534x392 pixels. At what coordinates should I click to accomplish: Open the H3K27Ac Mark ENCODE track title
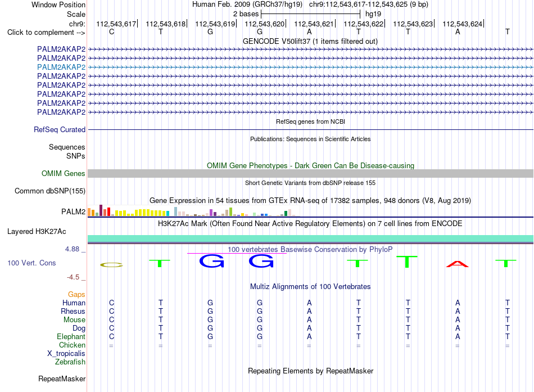(x=310, y=224)
